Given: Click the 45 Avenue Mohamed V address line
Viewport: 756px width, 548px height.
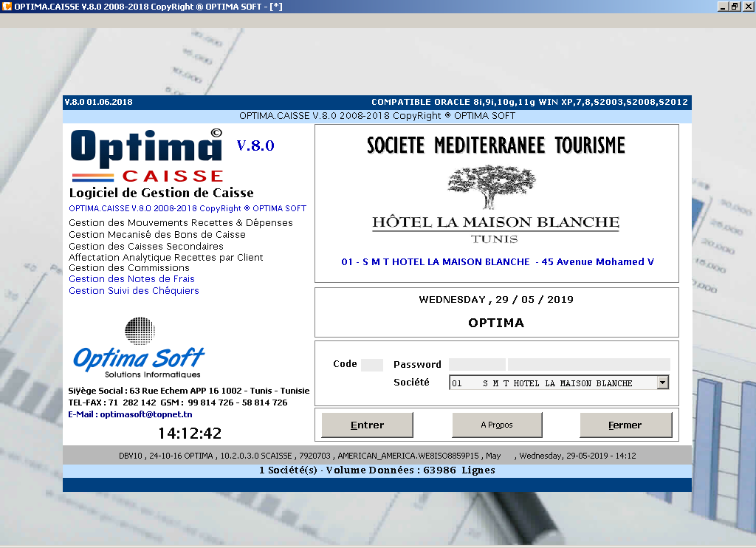Looking at the screenshot, I should [x=498, y=262].
